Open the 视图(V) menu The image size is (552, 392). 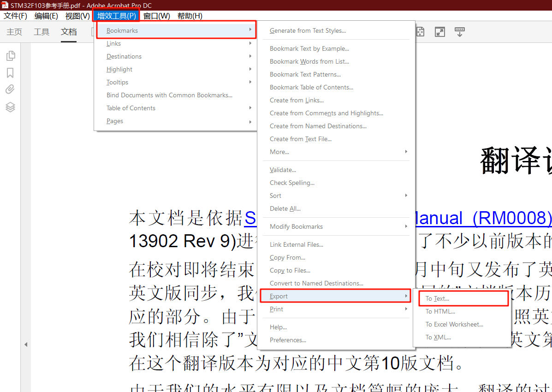(x=77, y=16)
